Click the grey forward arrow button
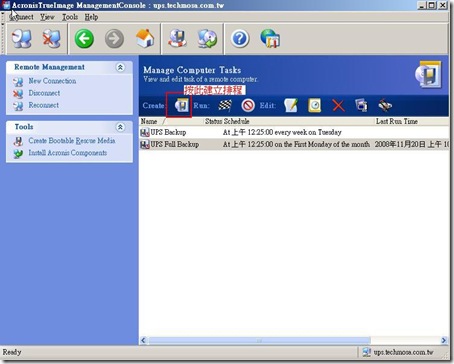This screenshot has height=364, width=454. [x=114, y=39]
